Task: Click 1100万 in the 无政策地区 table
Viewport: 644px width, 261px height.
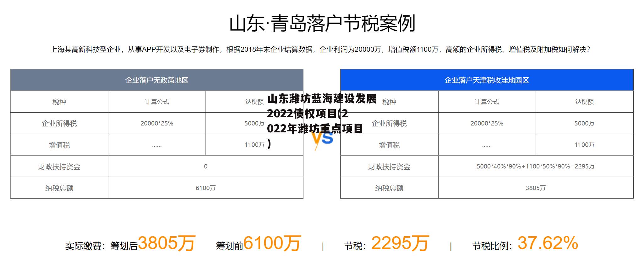Action: tap(254, 145)
